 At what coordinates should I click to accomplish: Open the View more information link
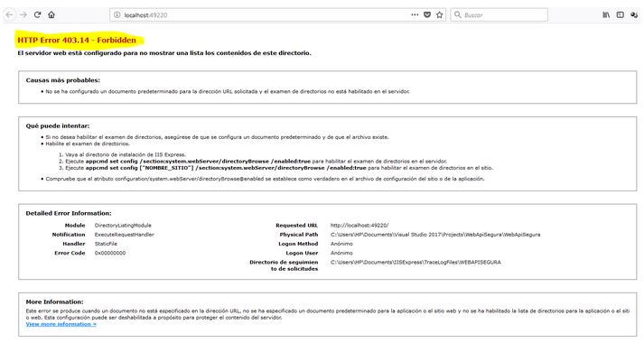pos(61,324)
